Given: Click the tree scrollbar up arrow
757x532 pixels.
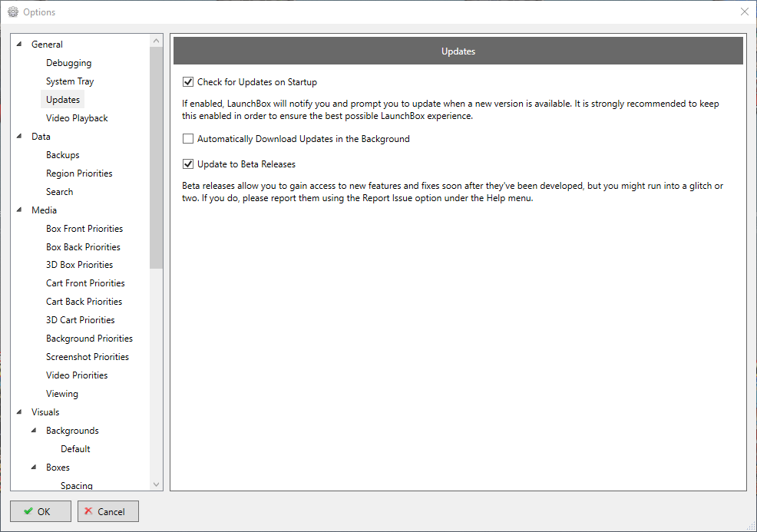Looking at the screenshot, I should (x=156, y=41).
